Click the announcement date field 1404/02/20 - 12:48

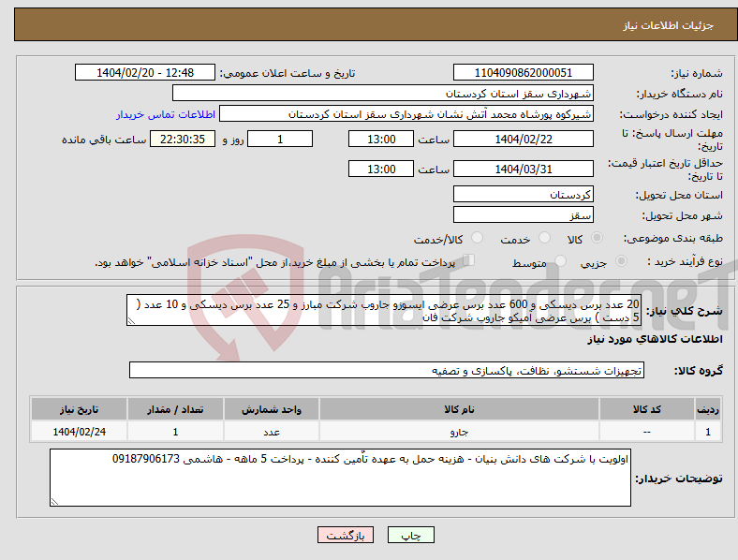145,72
